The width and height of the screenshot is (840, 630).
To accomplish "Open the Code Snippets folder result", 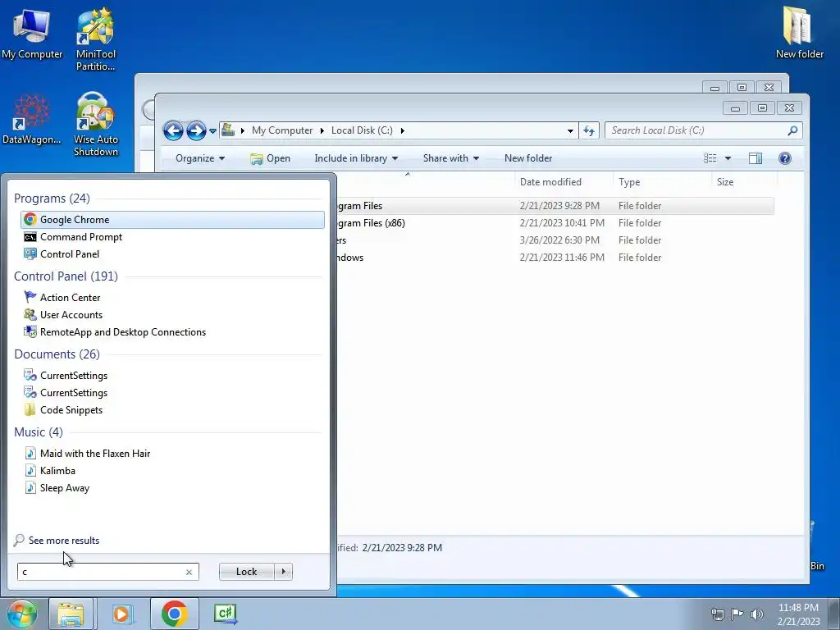I will pyautogui.click(x=71, y=410).
